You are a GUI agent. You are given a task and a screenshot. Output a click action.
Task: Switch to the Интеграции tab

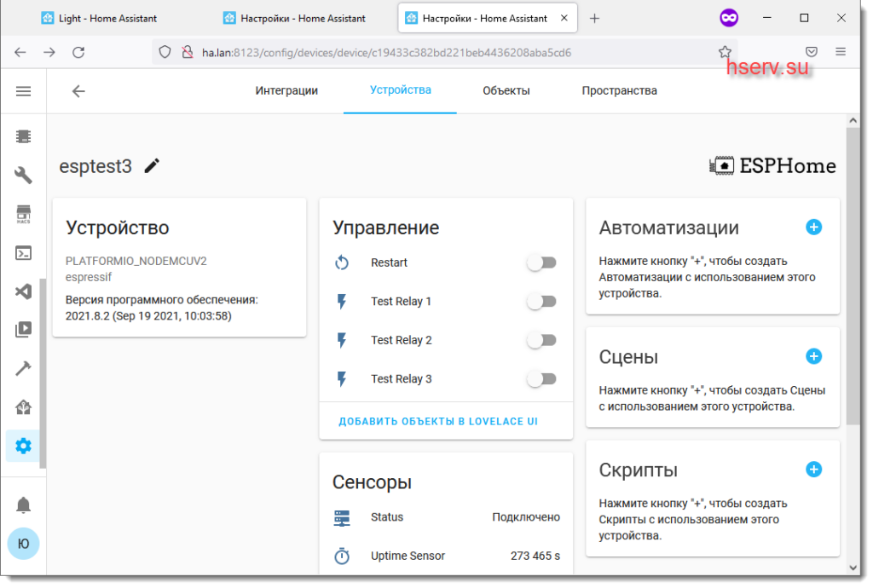pyautogui.click(x=286, y=91)
